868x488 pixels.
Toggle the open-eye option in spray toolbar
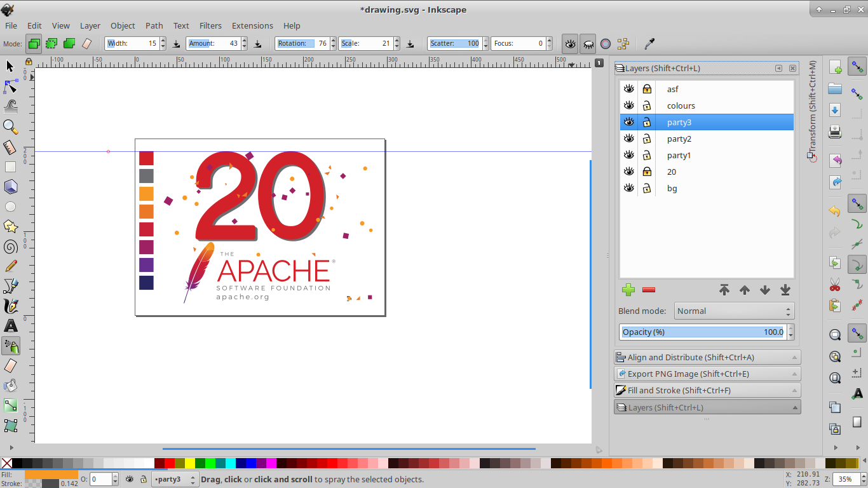coord(570,44)
